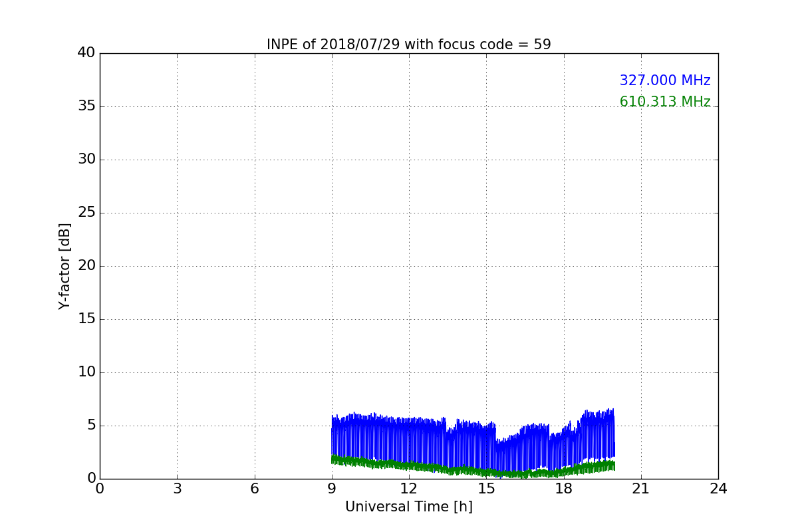This screenshot has height=532, width=798.
Task: Click the y-axis tick label '20'
Action: (86, 266)
